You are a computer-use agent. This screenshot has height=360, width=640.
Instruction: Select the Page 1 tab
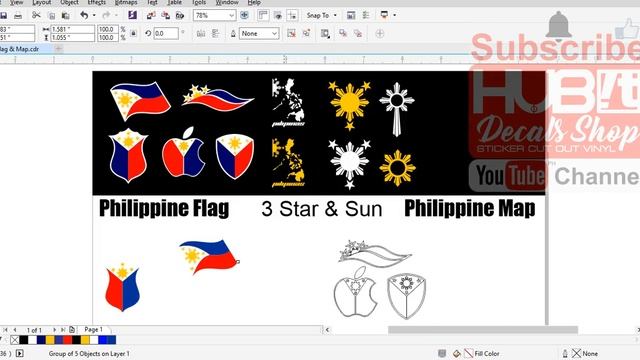pos(93,329)
